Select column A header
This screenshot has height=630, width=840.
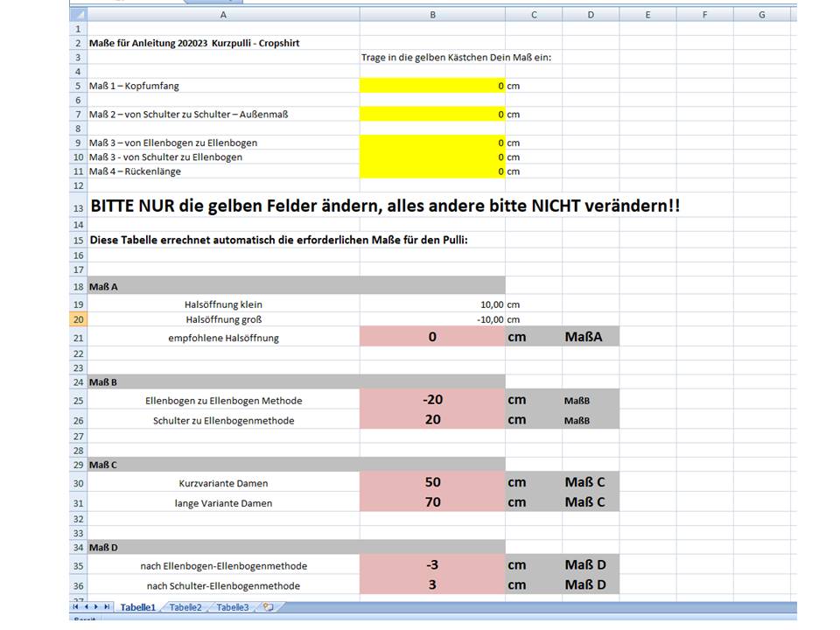223,15
